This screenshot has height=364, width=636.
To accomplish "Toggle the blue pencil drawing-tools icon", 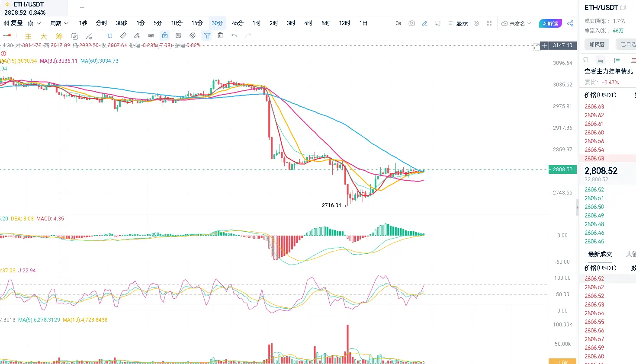I will (425, 23).
